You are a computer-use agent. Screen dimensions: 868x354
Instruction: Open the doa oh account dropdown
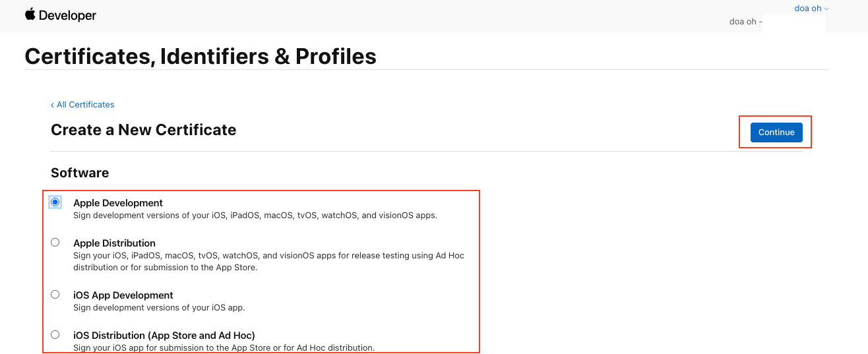(x=811, y=9)
